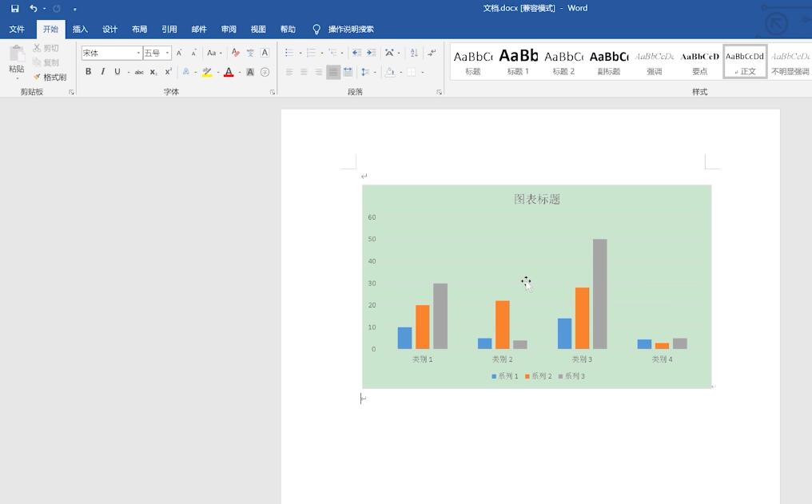Decrease font size with shrink font icon
Viewport: 812px width, 504px height.
click(193, 53)
